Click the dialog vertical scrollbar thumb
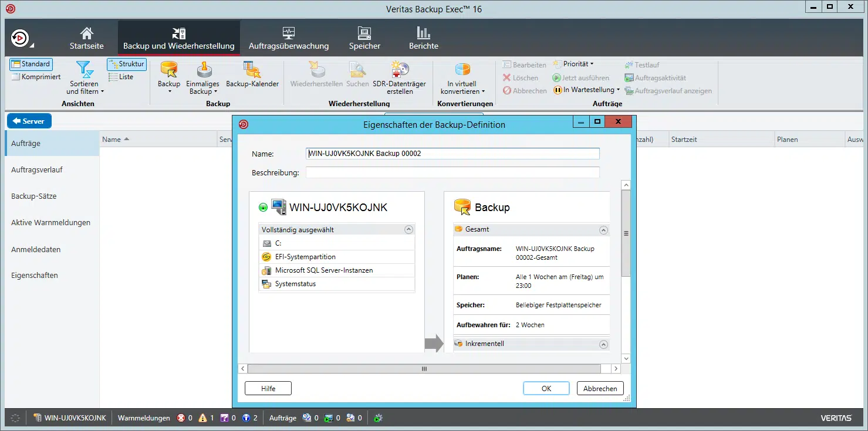Viewport: 868px width, 431px height. click(x=626, y=233)
